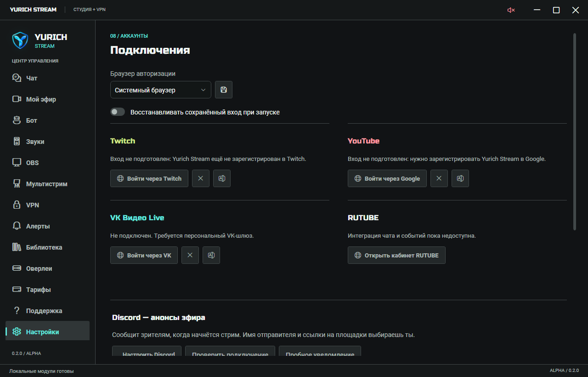Open Мой эфир using the camera icon
This screenshot has width=588, height=377.
click(x=17, y=99)
